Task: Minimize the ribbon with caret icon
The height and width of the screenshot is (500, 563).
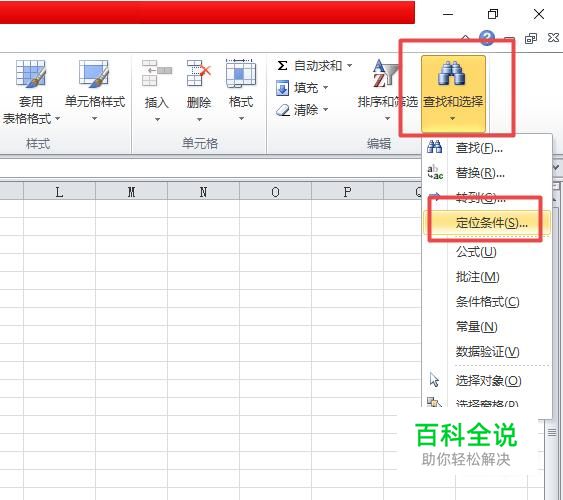Action: 465,37
